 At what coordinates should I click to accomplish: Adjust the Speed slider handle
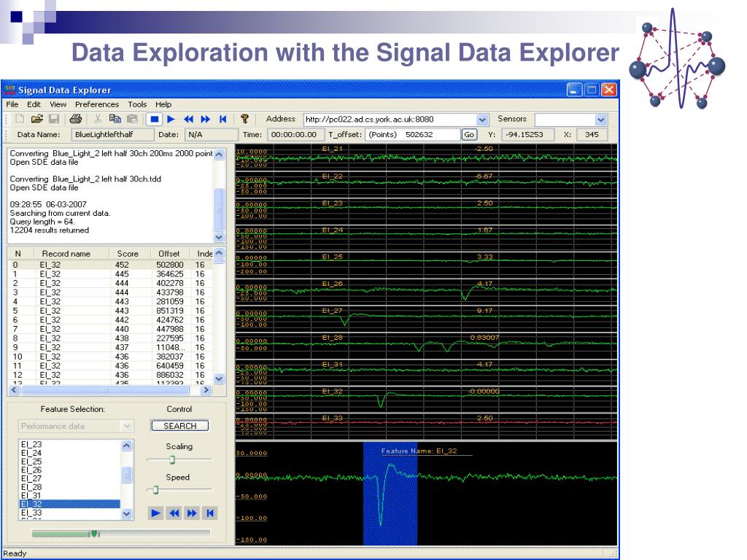tap(155, 489)
